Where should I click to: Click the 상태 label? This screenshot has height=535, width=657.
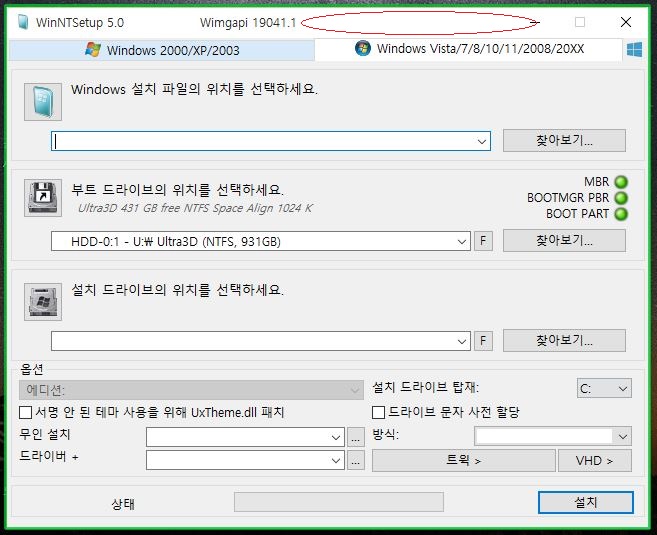pos(123,503)
